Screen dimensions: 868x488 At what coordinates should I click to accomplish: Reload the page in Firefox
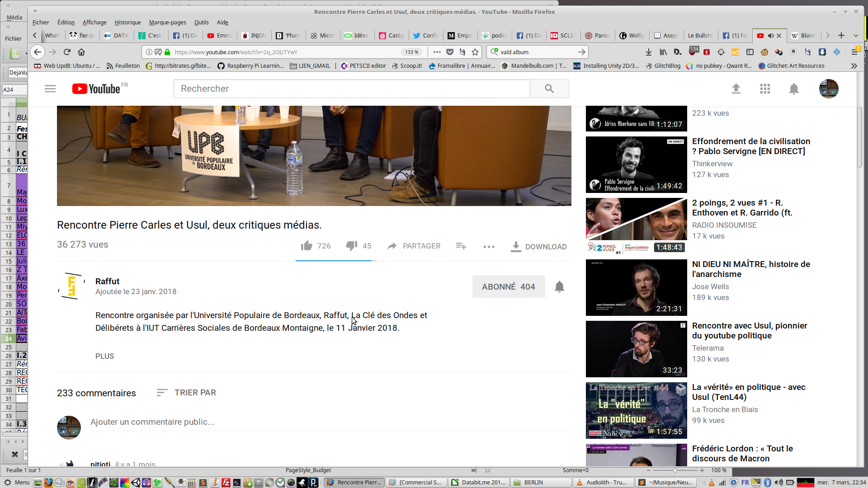coord(67,52)
